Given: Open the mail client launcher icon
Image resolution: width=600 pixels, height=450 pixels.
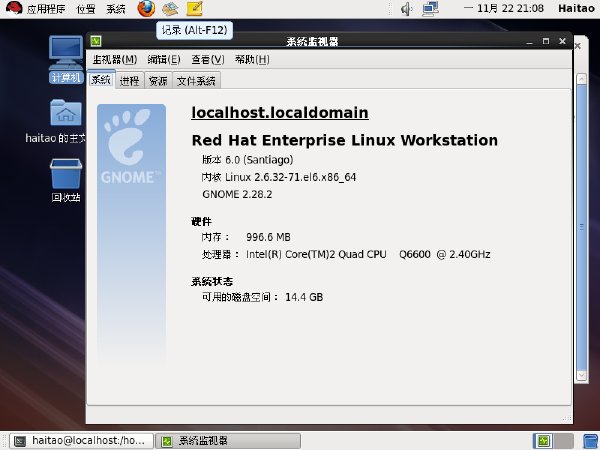Looking at the screenshot, I should click(x=170, y=8).
